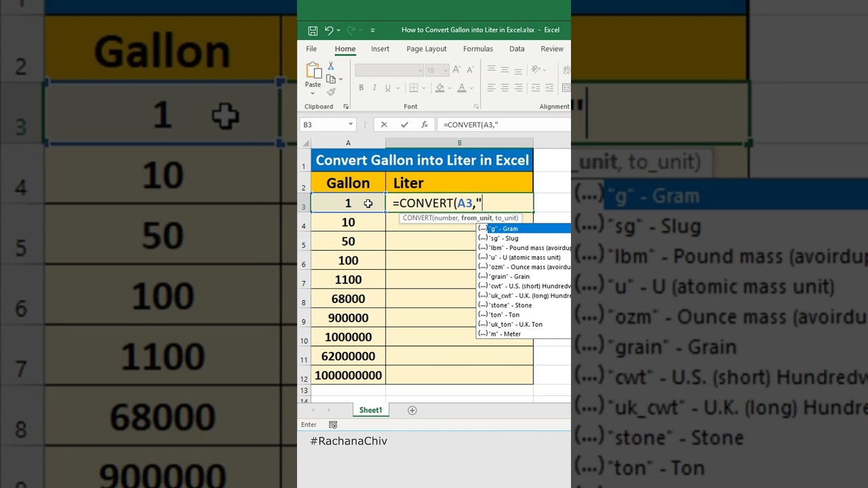This screenshot has width=868, height=488.
Task: Open the Copy options arrow
Action: tap(340, 79)
